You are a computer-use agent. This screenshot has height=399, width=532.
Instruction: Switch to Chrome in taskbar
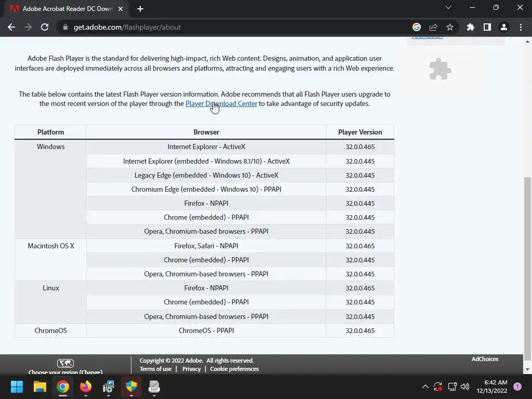pos(62,387)
